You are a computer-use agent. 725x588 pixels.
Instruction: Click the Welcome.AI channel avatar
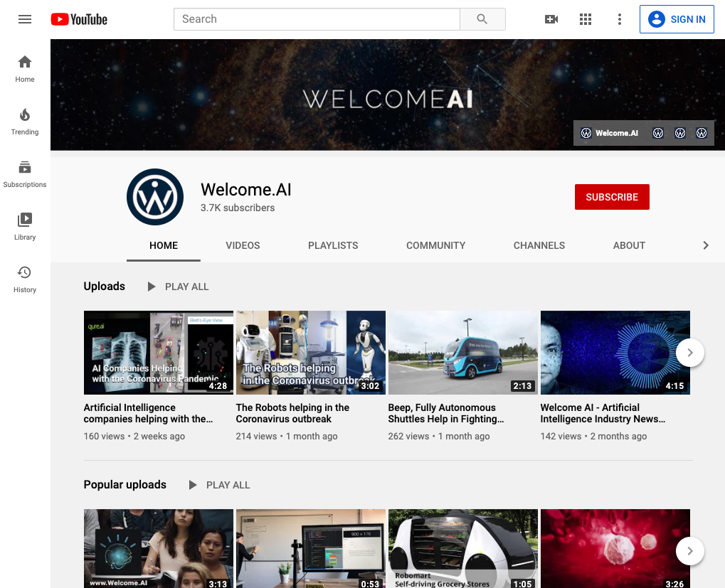[155, 197]
